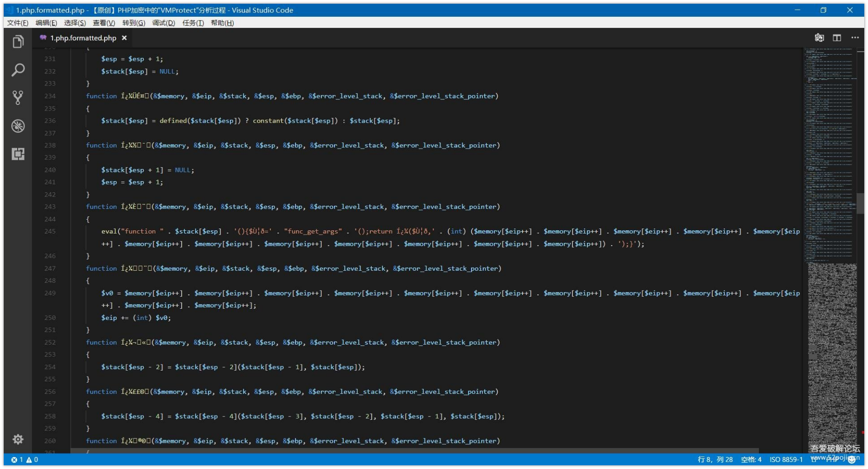This screenshot has width=868, height=469.
Task: Open the 转到(G) menu
Action: (134, 23)
